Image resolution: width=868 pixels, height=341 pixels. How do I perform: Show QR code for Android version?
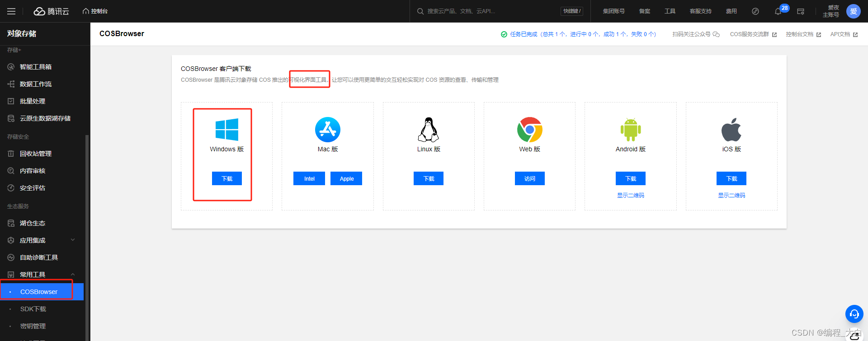pyautogui.click(x=631, y=196)
